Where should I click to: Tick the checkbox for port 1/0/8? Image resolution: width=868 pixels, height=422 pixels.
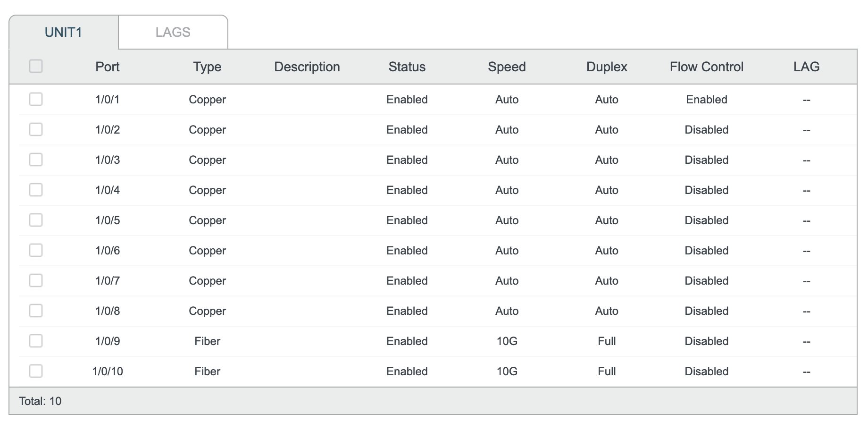tap(36, 311)
